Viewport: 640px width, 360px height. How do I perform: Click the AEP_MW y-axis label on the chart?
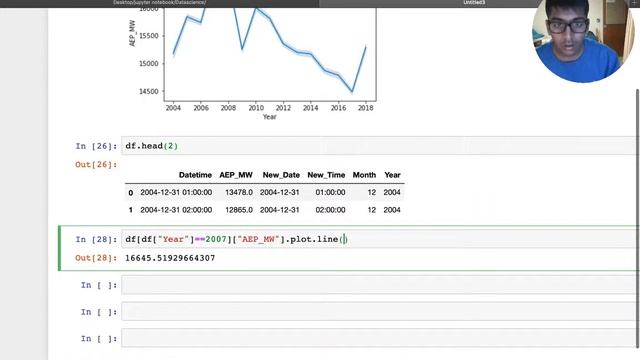point(132,33)
